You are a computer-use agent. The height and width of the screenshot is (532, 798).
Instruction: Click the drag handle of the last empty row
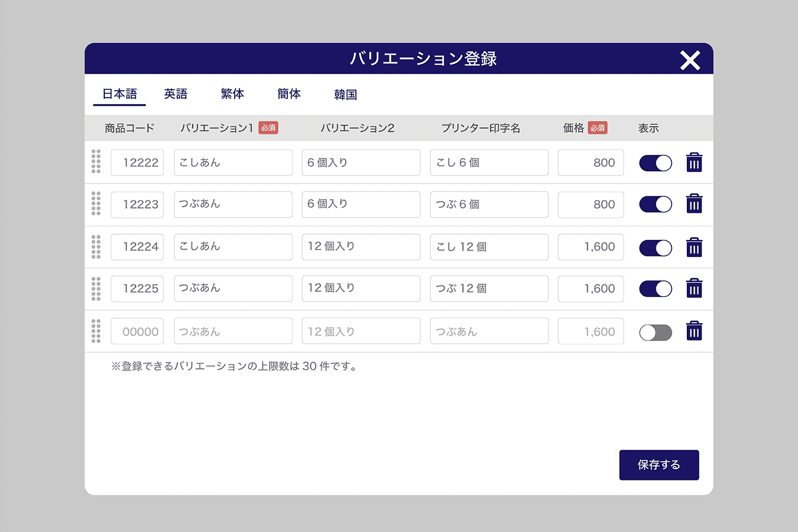tap(96, 331)
